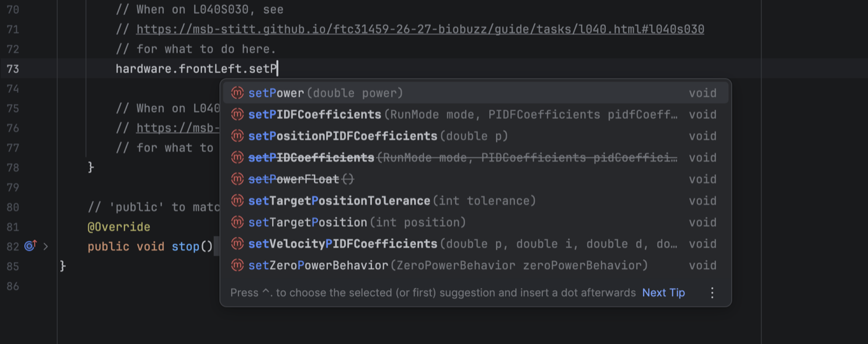Click the @Override annotation on line 81

click(x=118, y=227)
